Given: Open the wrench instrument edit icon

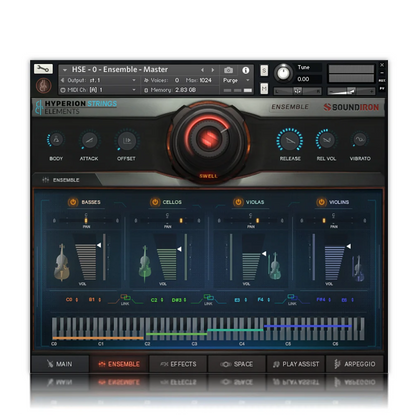Looking at the screenshot, I should point(43,69).
